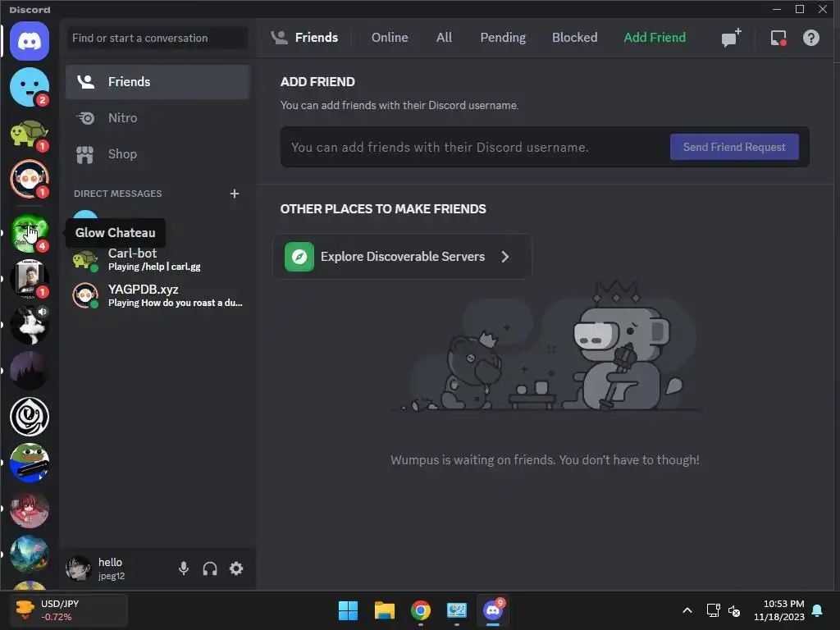Viewport: 840px width, 630px height.
Task: Open Shop page in sidebar
Action: click(x=157, y=154)
